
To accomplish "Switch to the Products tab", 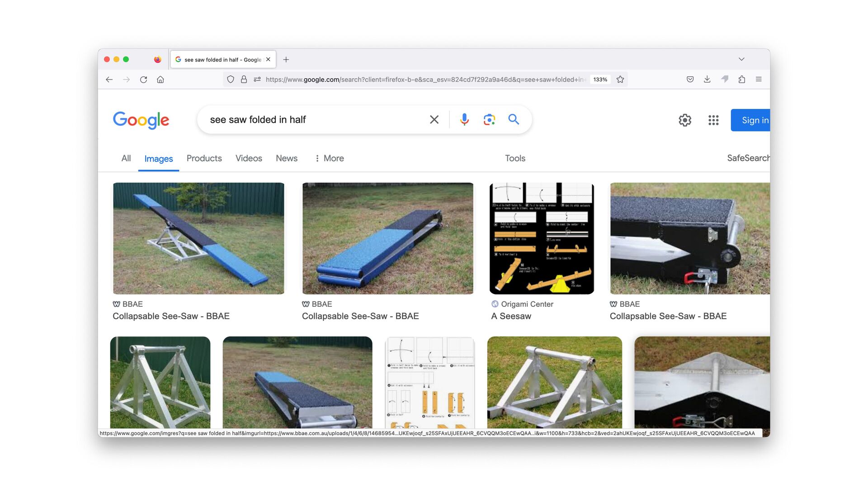I will click(x=204, y=158).
